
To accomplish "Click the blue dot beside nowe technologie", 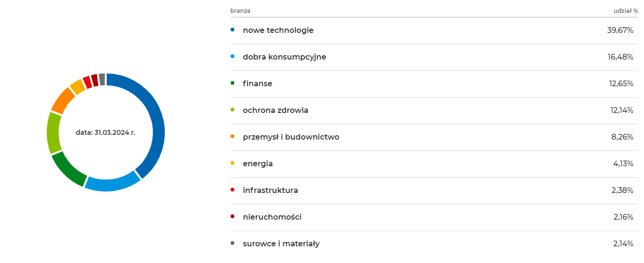I will point(232,30).
